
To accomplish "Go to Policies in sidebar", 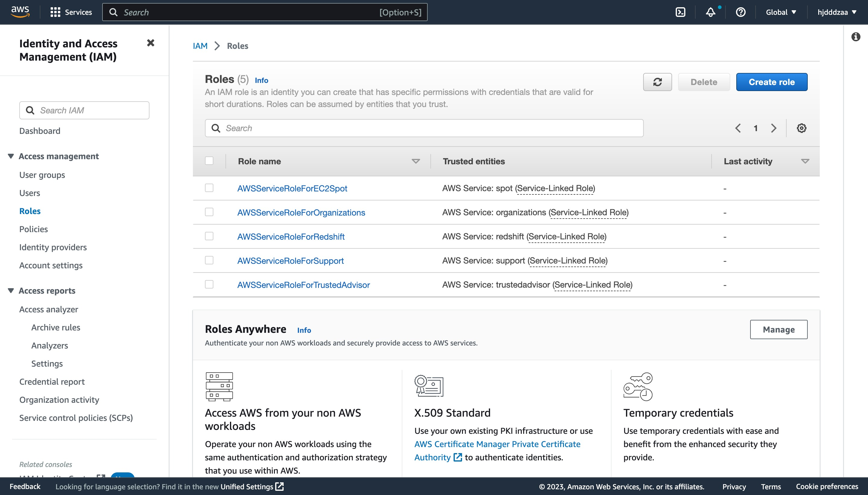I will [x=33, y=229].
